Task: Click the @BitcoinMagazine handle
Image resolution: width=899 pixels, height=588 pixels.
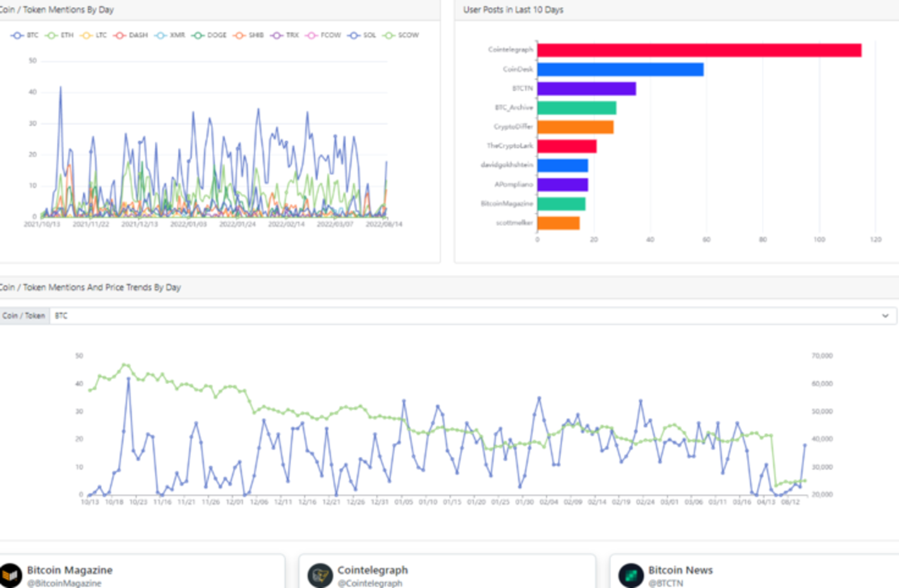Action: coord(64,583)
